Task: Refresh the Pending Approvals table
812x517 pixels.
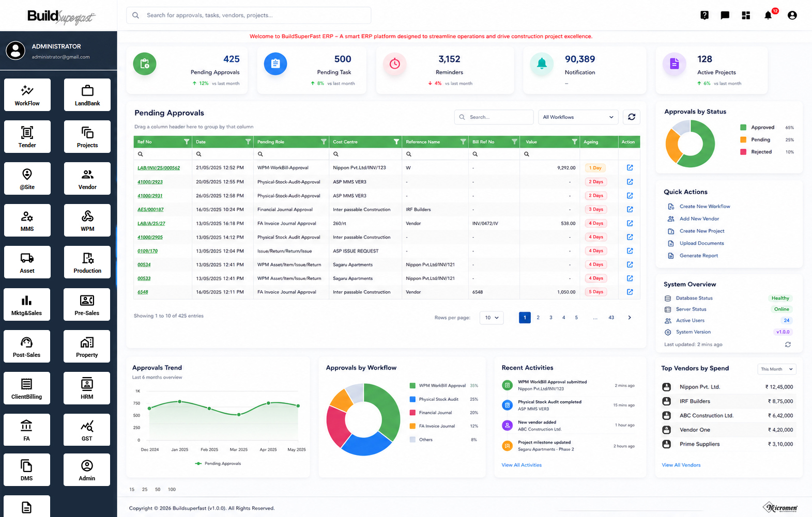Action: (x=632, y=117)
